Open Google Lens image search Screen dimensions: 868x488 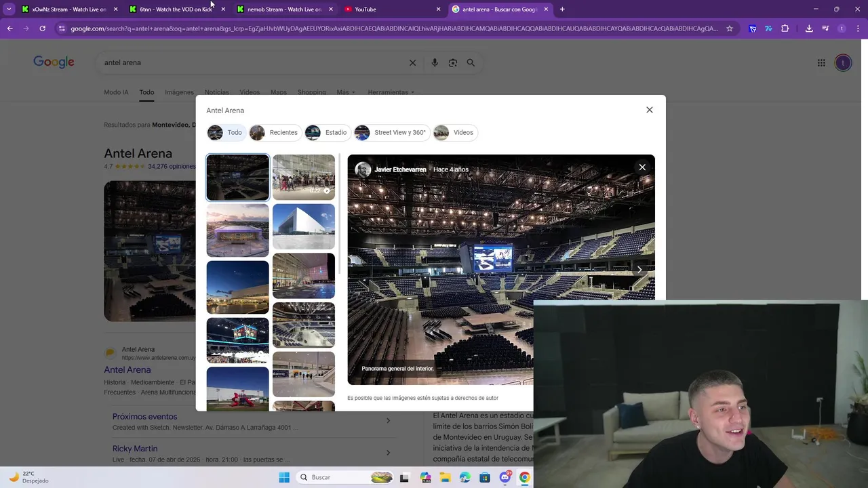(452, 62)
